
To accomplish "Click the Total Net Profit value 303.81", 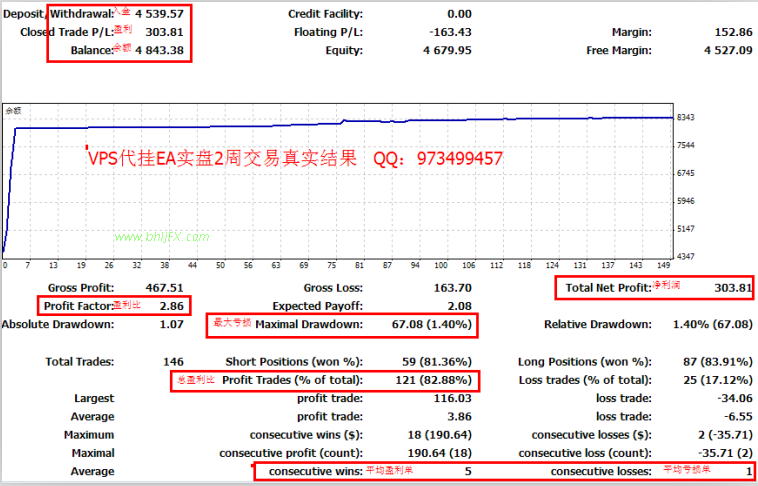I will (733, 288).
